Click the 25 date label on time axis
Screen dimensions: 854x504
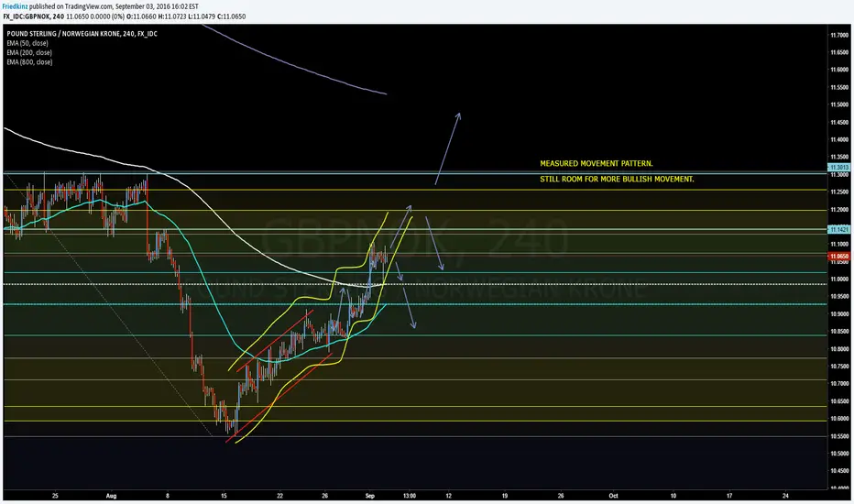[x=55, y=496]
